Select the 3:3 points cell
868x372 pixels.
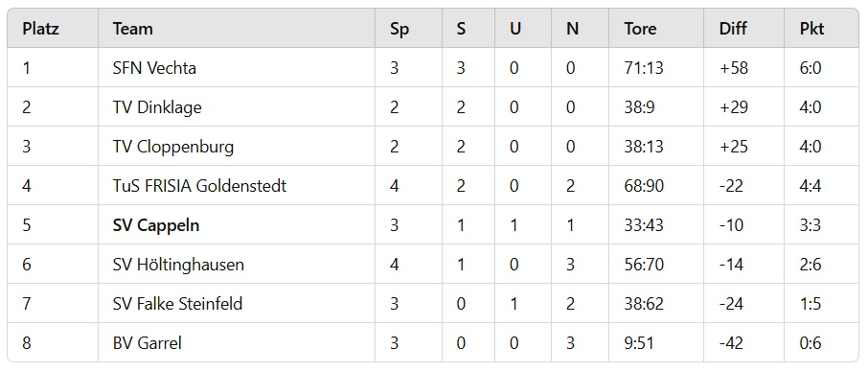[811, 225]
